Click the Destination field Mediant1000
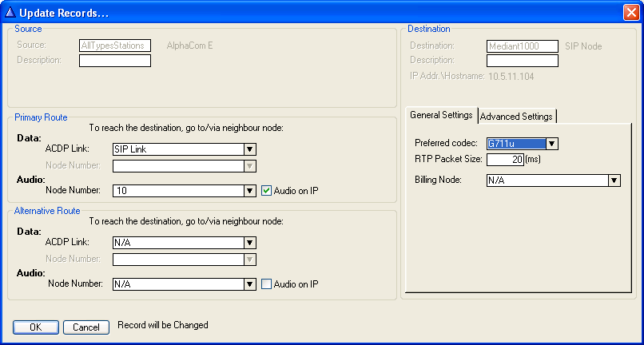 tap(523, 47)
